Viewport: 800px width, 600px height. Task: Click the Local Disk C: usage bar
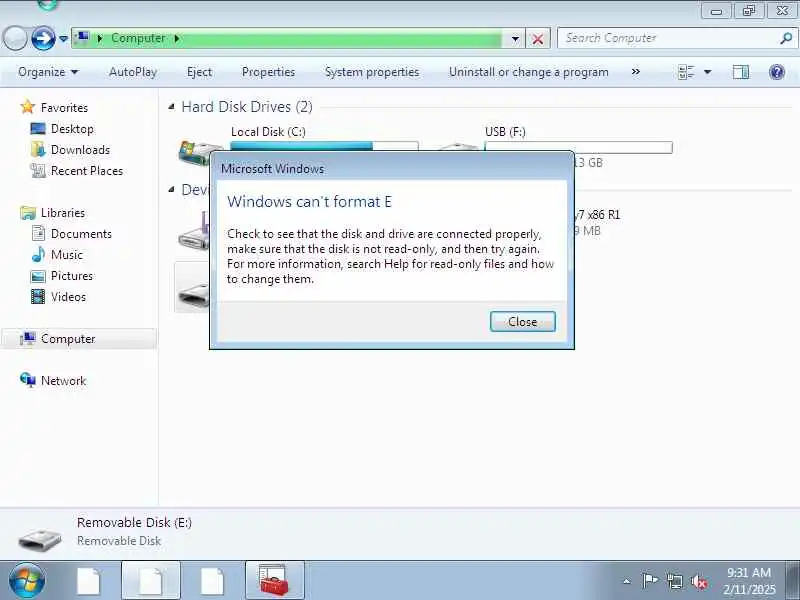[x=324, y=146]
